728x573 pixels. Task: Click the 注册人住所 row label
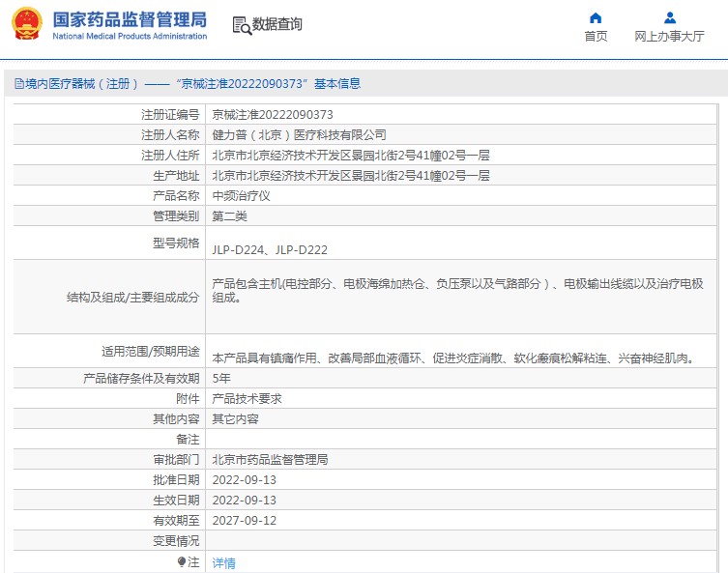[170, 156]
